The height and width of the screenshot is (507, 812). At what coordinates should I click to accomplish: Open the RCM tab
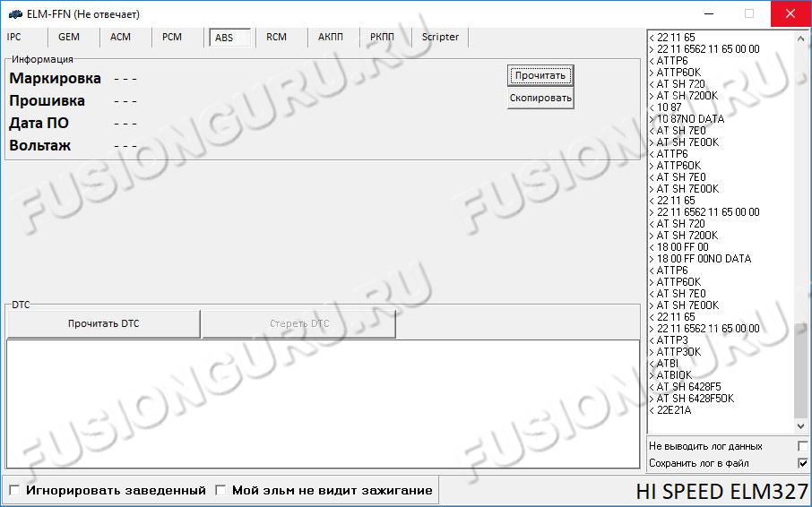pyautogui.click(x=276, y=37)
